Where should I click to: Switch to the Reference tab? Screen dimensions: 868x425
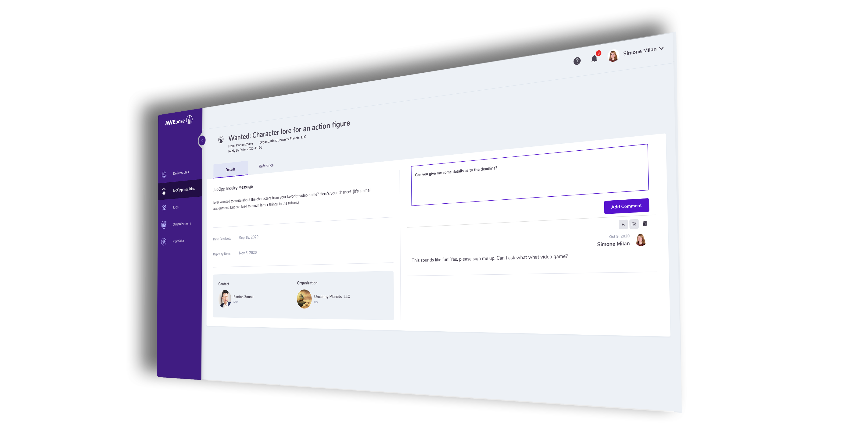pyautogui.click(x=266, y=166)
